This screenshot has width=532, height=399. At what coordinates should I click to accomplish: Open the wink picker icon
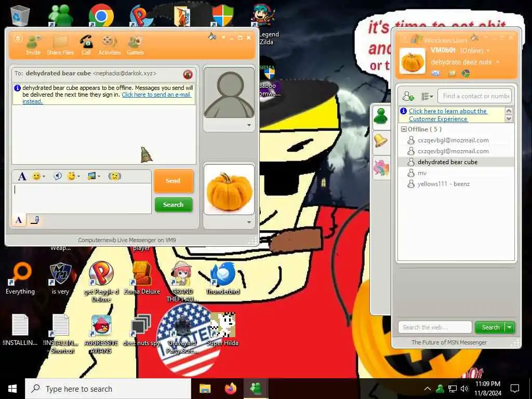tap(73, 176)
